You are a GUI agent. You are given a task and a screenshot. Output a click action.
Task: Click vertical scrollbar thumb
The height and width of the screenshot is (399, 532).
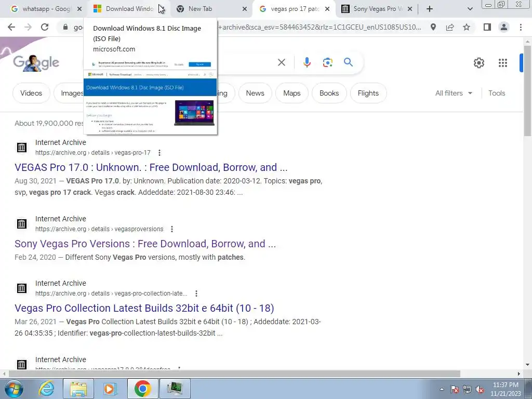click(527, 91)
